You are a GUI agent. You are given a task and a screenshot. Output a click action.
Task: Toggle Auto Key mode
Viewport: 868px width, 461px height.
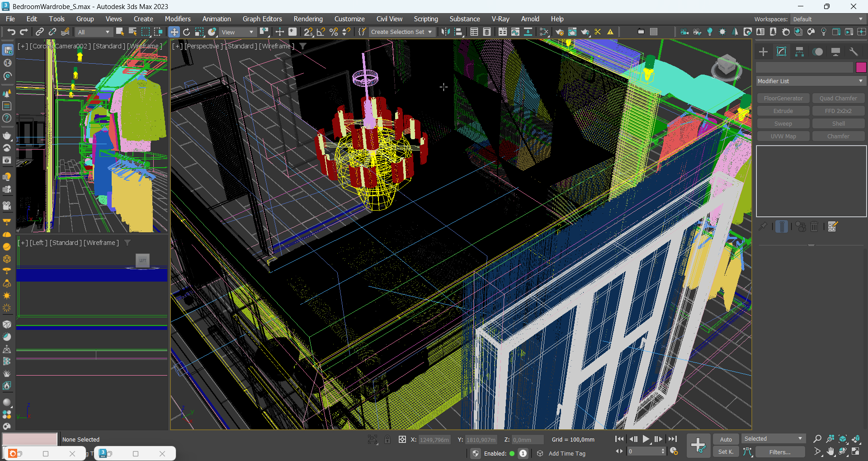726,439
